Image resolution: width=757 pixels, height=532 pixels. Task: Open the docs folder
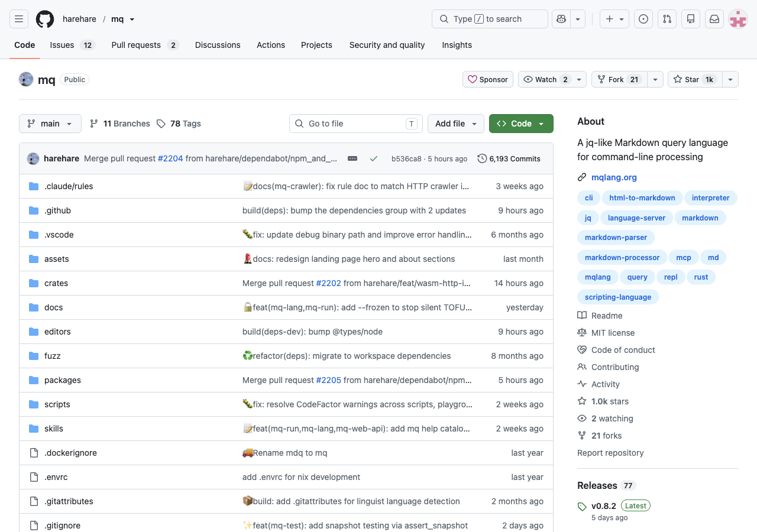pos(53,307)
